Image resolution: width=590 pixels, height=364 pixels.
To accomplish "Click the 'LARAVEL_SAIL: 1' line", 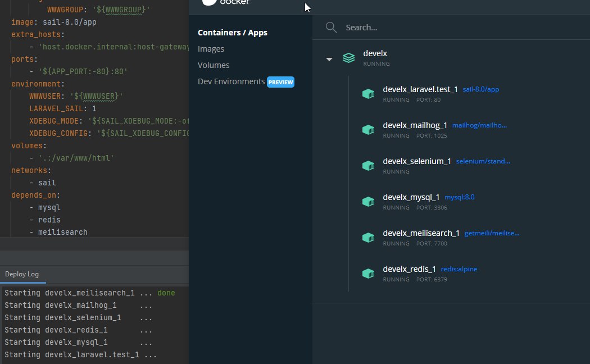I will coord(63,108).
